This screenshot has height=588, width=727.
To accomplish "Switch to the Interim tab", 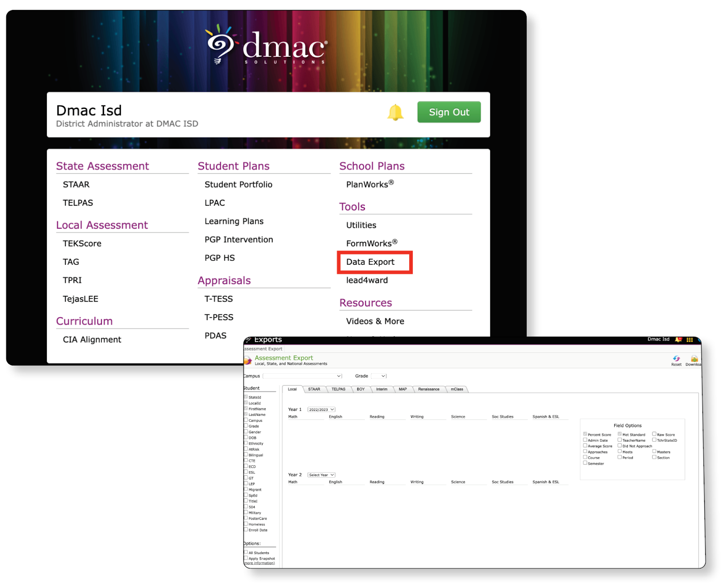I will click(382, 389).
